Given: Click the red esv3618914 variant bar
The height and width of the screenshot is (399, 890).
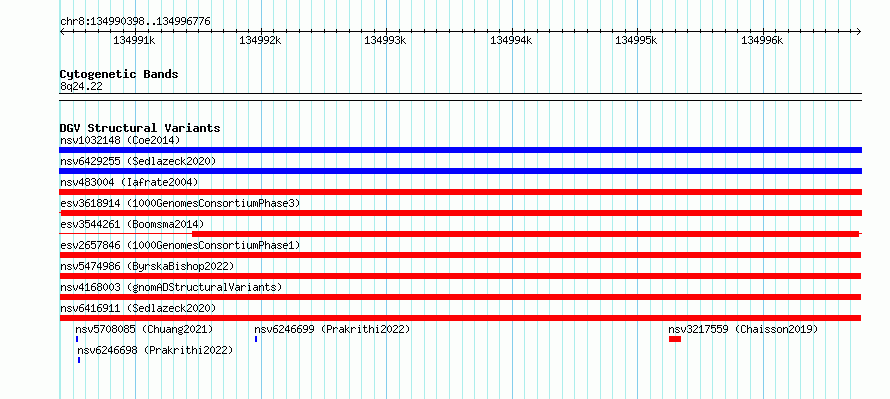Looking at the screenshot, I should click(460, 213).
